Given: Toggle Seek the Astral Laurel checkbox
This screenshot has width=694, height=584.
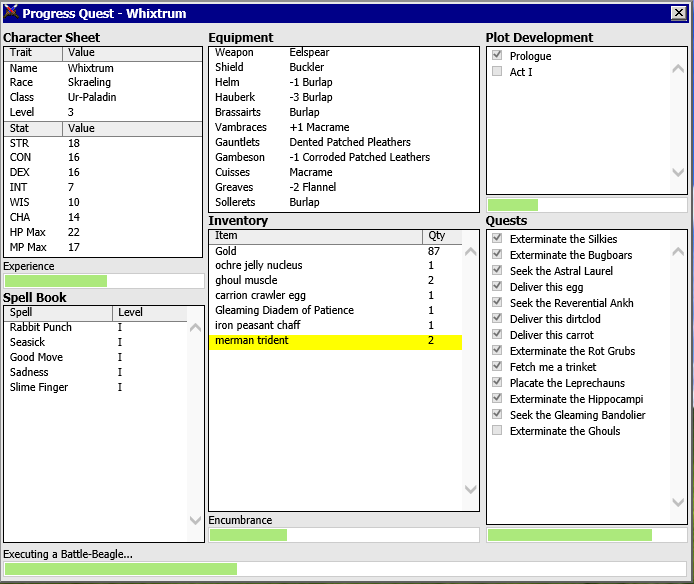Looking at the screenshot, I should tap(497, 270).
